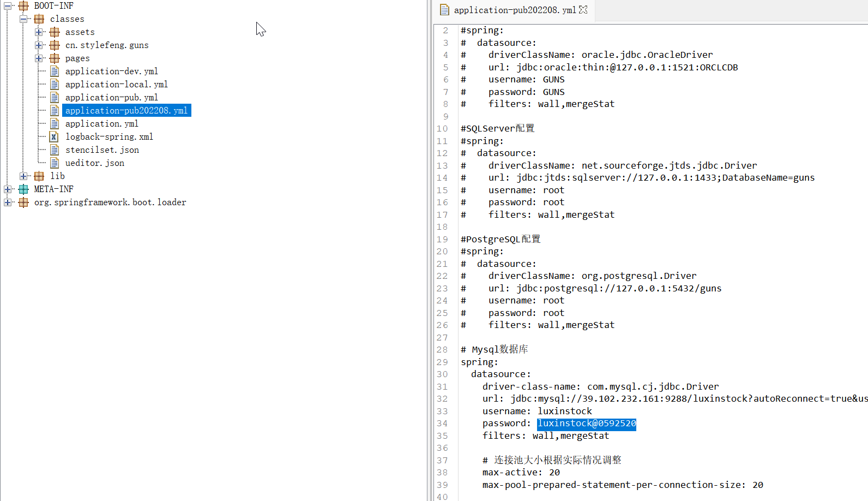The image size is (868, 501).
Task: Click the stencilset.json file icon
Action: click(55, 150)
